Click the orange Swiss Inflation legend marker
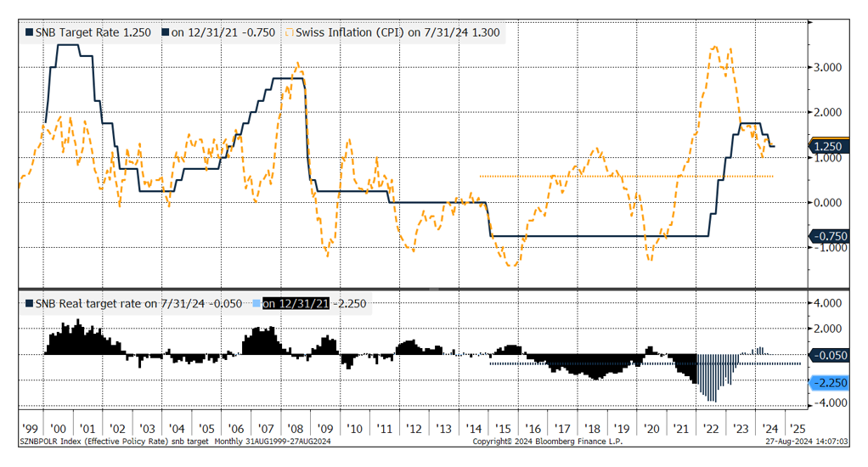The height and width of the screenshot is (467, 868). (x=290, y=33)
